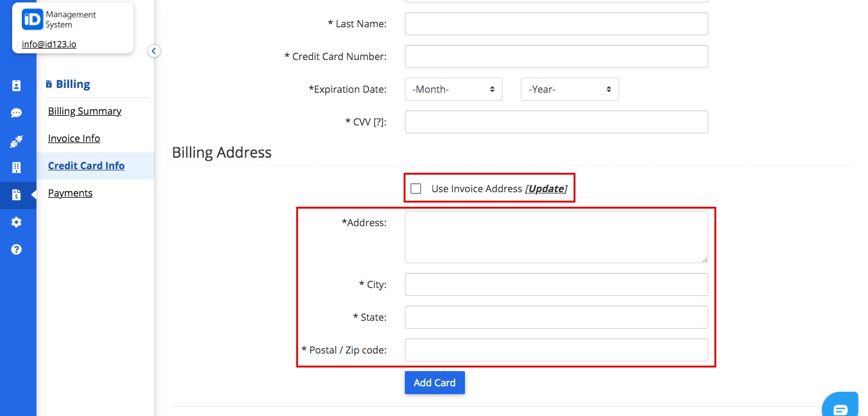868x416 pixels.
Task: Open the settings gear in sidebar
Action: 18,222
